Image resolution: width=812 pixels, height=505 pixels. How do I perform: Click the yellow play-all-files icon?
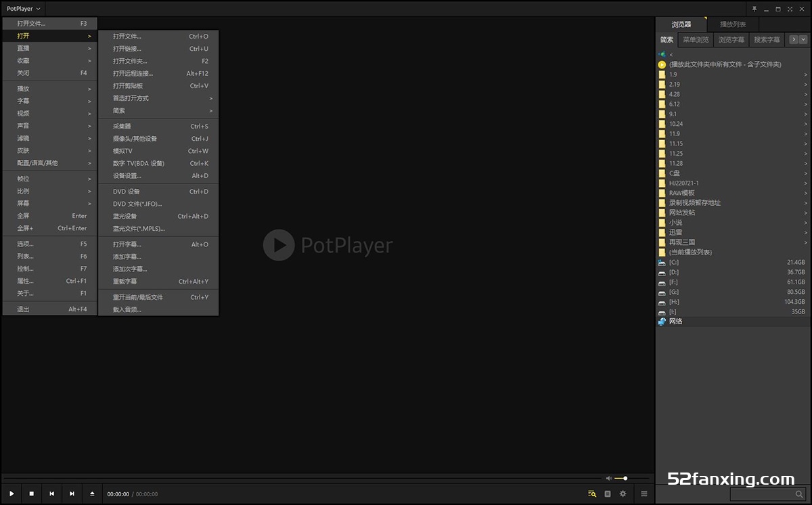click(662, 64)
